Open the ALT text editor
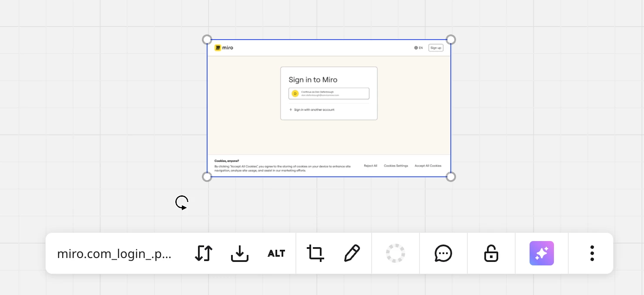The height and width of the screenshot is (295, 644). point(276,253)
